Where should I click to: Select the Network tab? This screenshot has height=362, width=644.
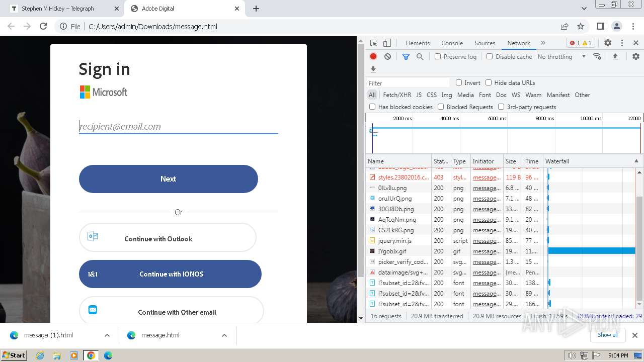coord(519,43)
